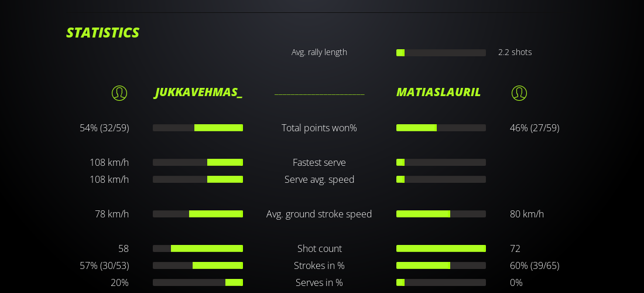
Task: Click Jukkavehmas_ Fastest serve bar
Action: pyautogui.click(x=198, y=162)
